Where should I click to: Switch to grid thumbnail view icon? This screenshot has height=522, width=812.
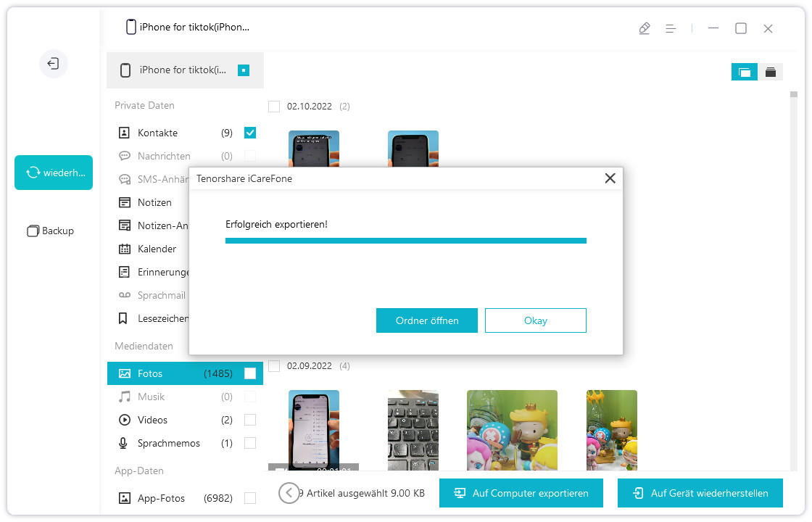point(744,71)
